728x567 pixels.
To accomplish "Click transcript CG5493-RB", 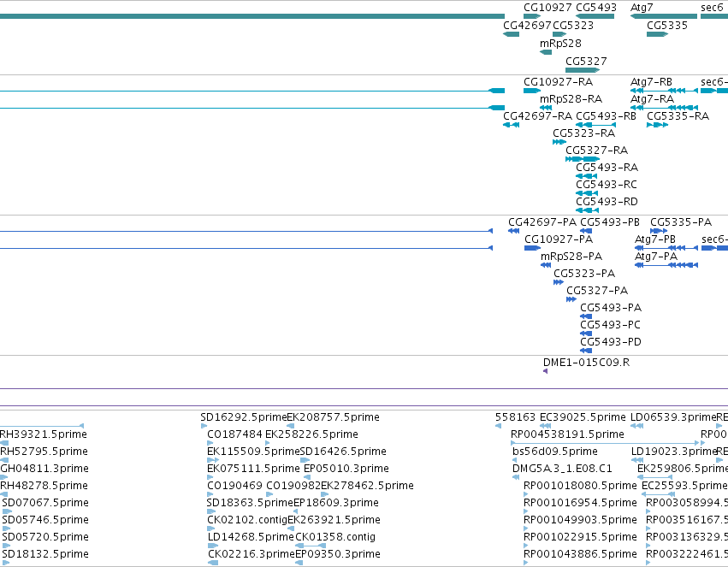I will [595, 125].
